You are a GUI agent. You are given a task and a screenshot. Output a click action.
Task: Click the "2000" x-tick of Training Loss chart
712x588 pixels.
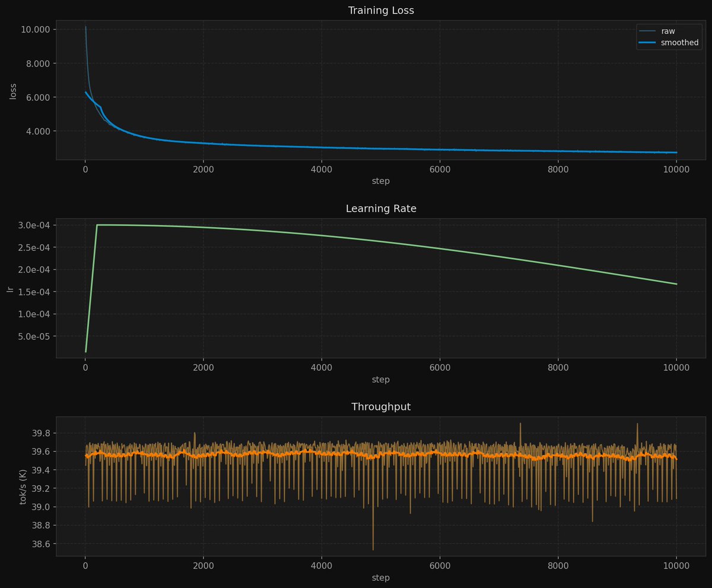(204, 169)
